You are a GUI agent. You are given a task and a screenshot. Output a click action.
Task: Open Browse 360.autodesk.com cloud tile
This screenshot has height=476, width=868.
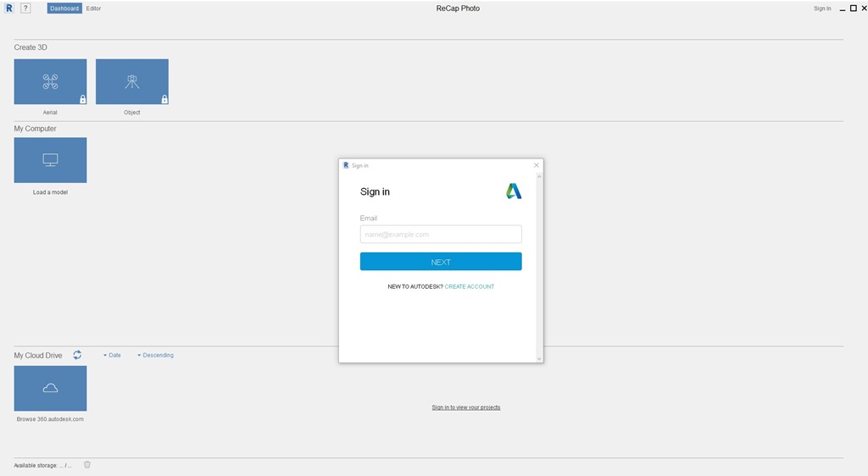[x=50, y=388]
